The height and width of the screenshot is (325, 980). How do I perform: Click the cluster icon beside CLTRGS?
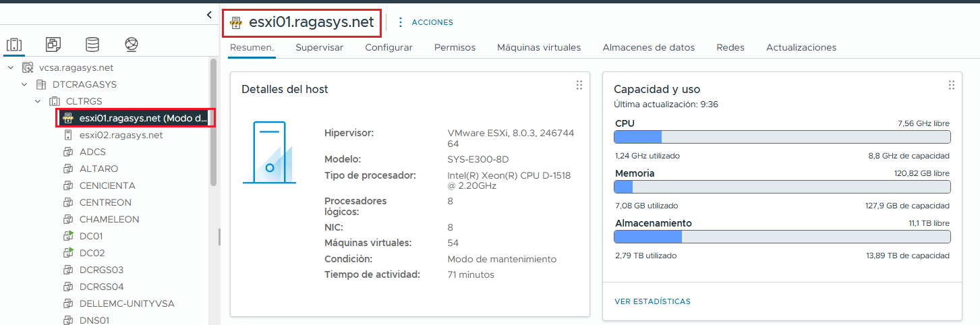point(55,101)
